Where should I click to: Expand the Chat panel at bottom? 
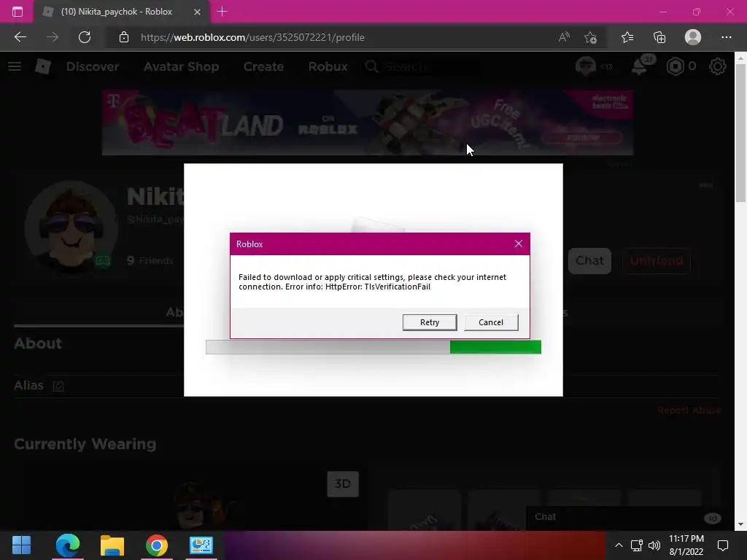(x=630, y=518)
